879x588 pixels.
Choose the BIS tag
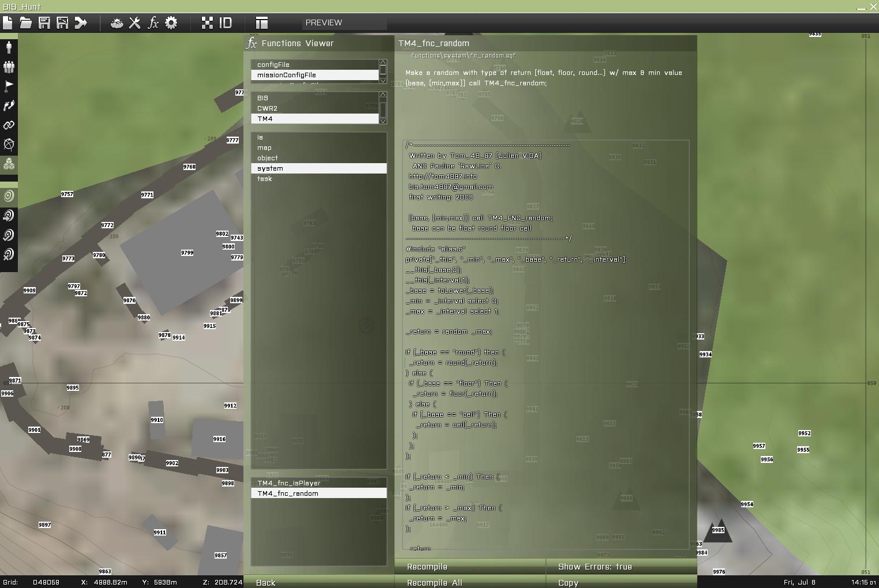pyautogui.click(x=315, y=98)
